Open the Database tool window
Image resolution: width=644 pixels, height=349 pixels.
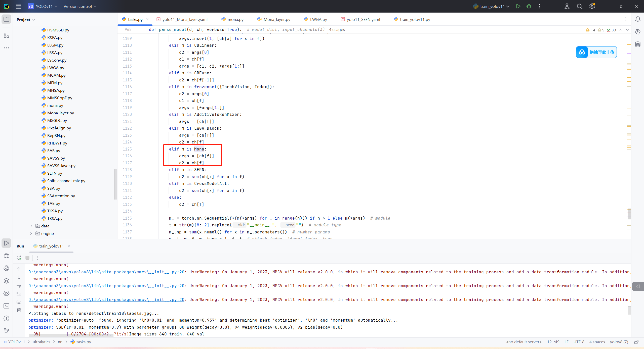click(638, 44)
